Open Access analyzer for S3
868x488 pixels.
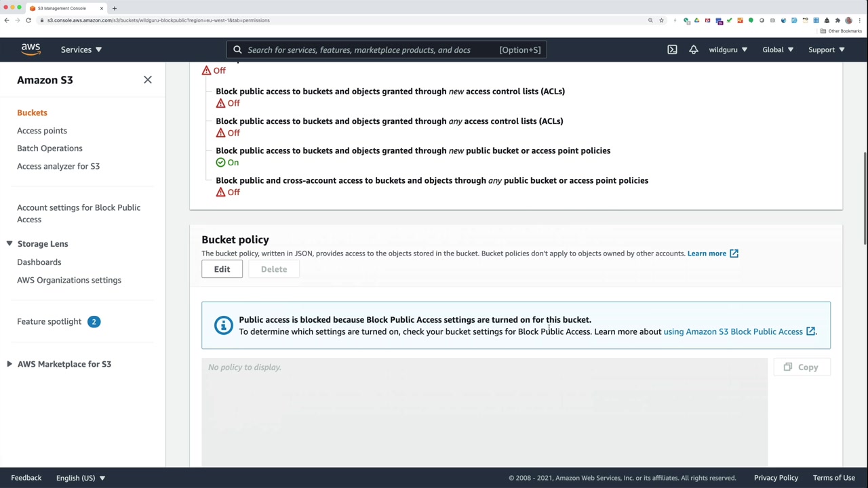click(58, 166)
